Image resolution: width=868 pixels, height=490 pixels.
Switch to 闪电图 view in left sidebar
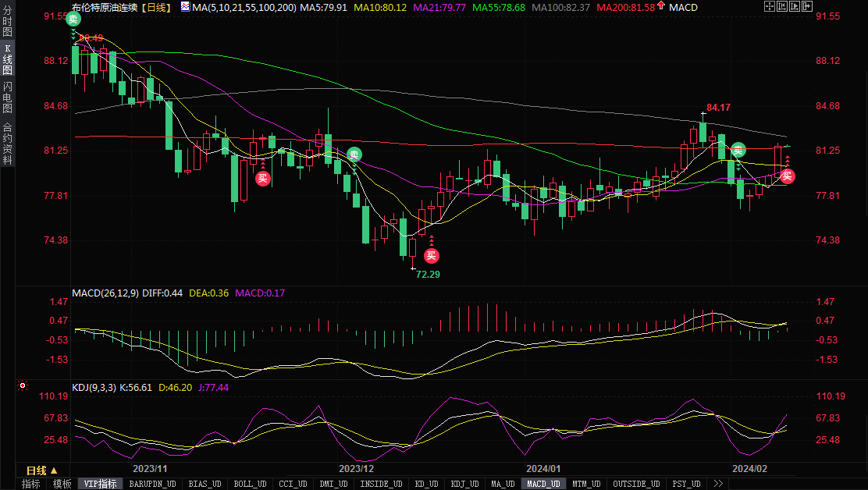tap(7, 98)
